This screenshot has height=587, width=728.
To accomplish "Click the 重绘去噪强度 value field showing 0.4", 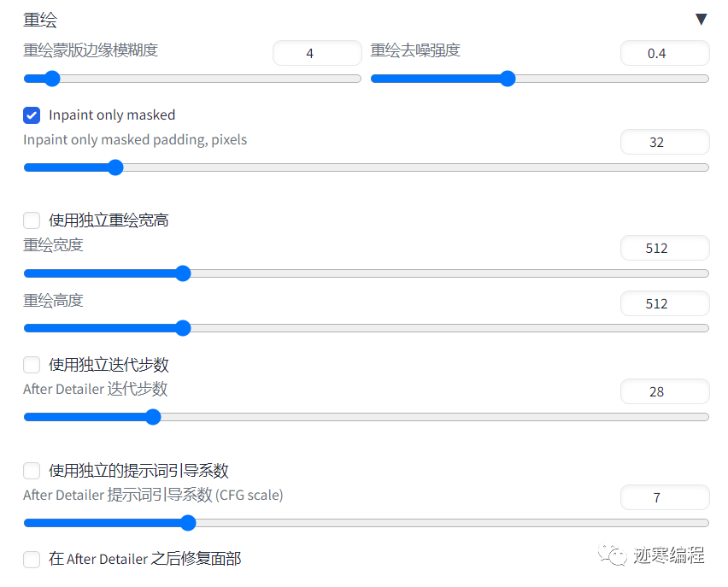I will click(x=664, y=53).
